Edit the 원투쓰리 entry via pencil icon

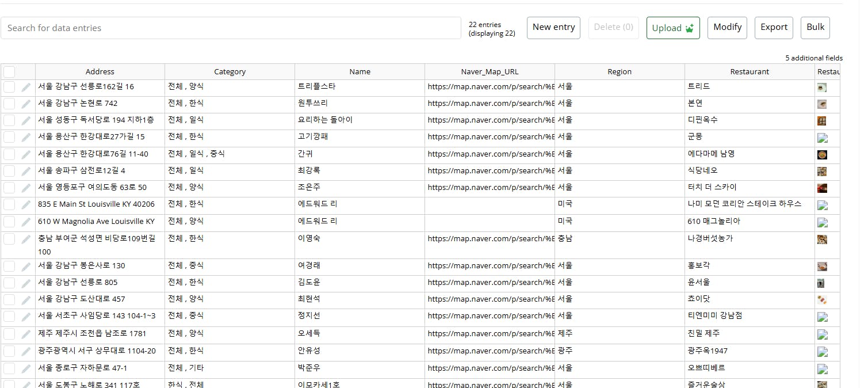tap(26, 104)
